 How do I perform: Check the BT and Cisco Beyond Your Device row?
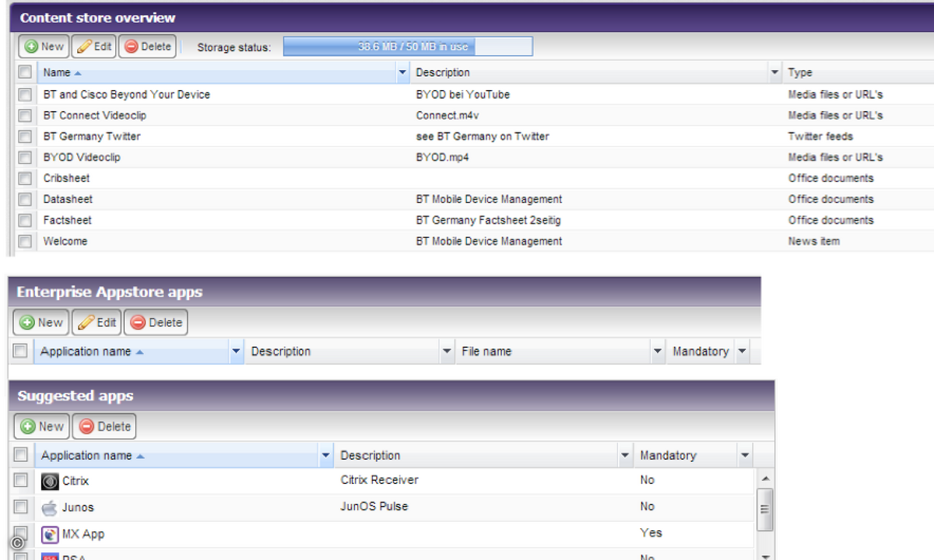25,94
